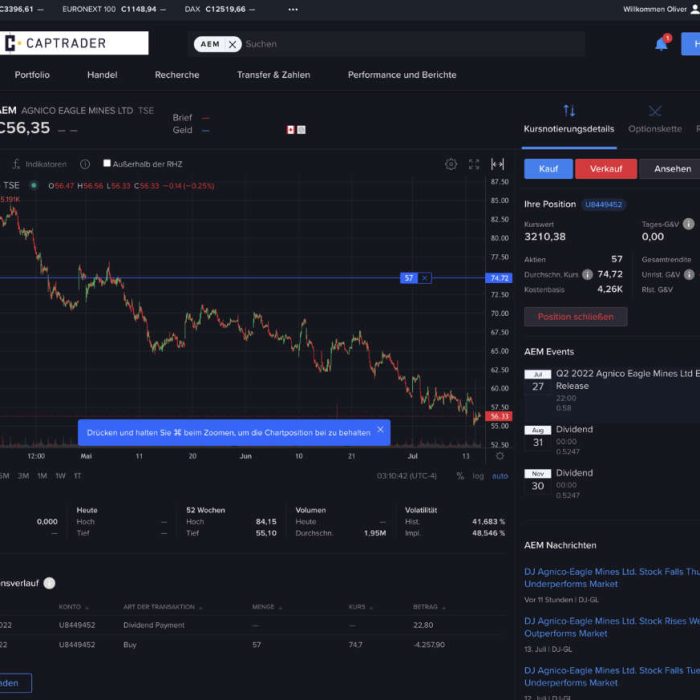The image size is (700, 700).
Task: Sort by ART DER TRANSAKTION column
Action: click(162, 607)
